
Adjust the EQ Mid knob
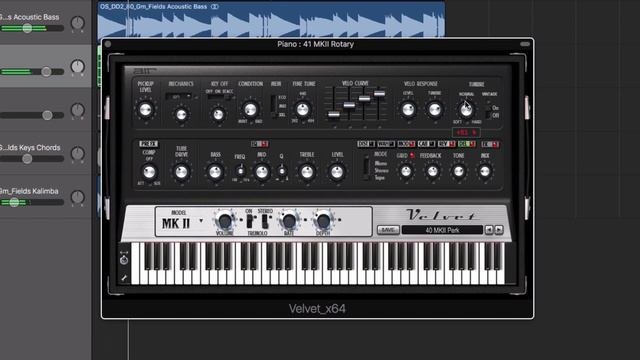coord(262,172)
